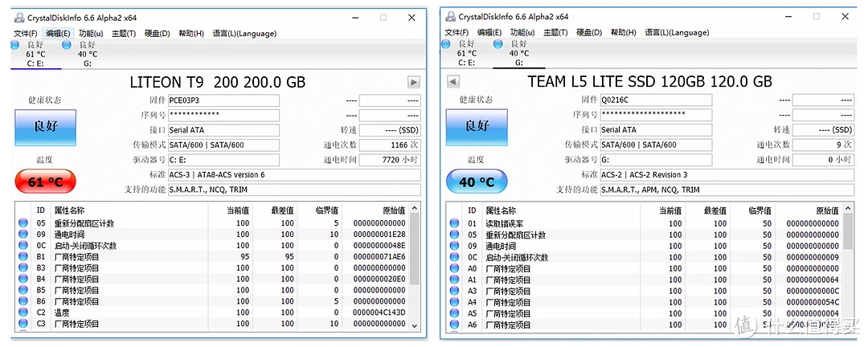The height and width of the screenshot is (347, 868).
Task: Open 文件(F) menu in right window
Action: pos(457,33)
